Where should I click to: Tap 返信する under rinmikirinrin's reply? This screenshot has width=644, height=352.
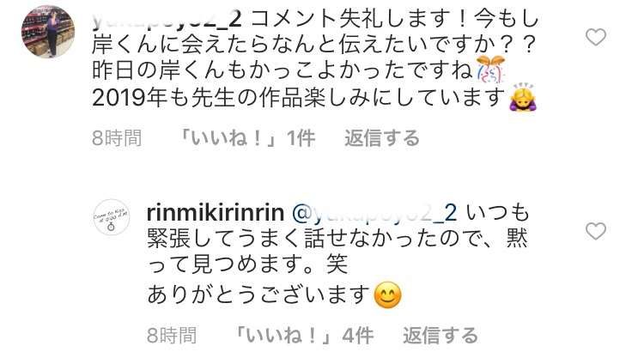pyautogui.click(x=440, y=336)
